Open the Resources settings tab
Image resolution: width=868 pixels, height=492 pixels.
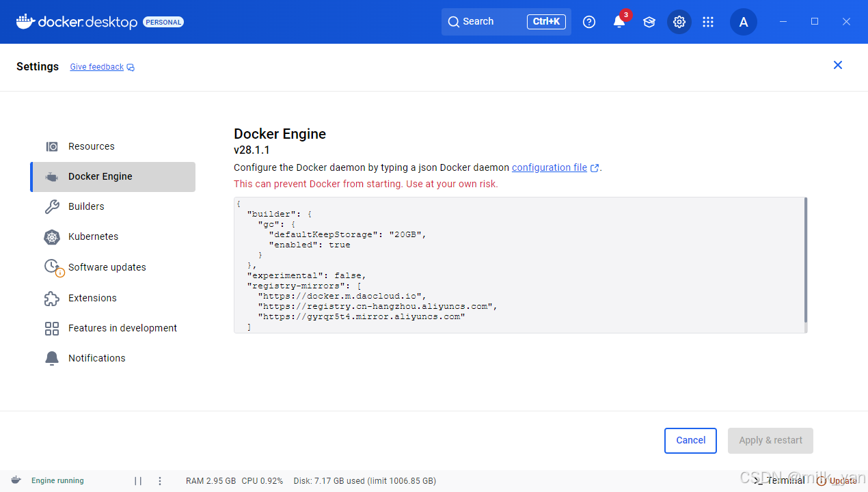[x=113, y=146]
